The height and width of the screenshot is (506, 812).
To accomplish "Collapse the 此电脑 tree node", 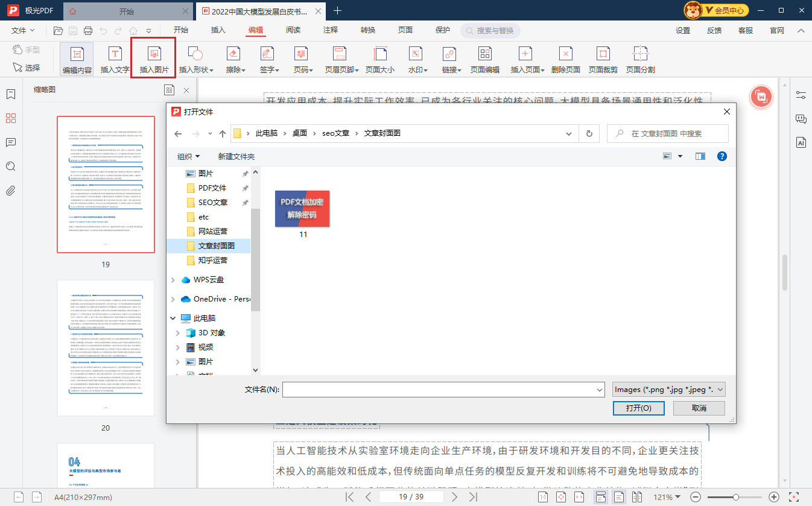I will 174,318.
